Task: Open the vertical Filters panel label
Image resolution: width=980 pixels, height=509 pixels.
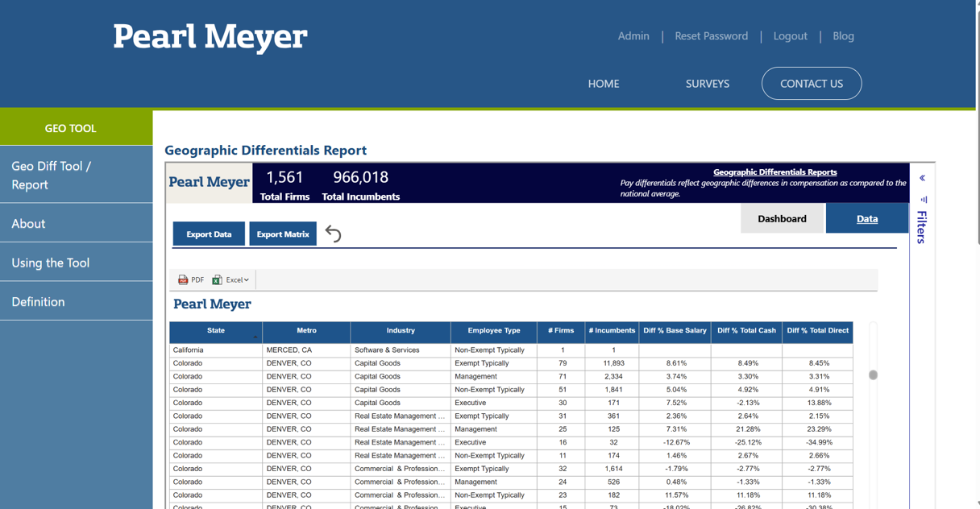Action: point(922,227)
